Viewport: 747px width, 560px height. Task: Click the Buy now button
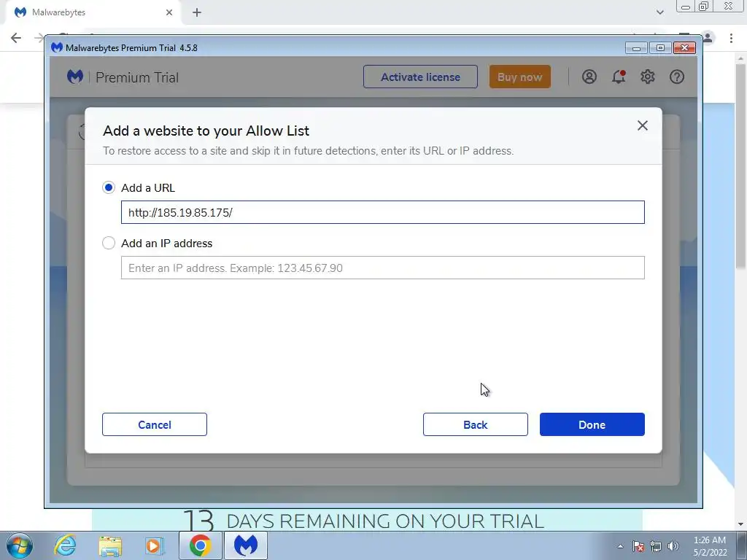point(519,77)
